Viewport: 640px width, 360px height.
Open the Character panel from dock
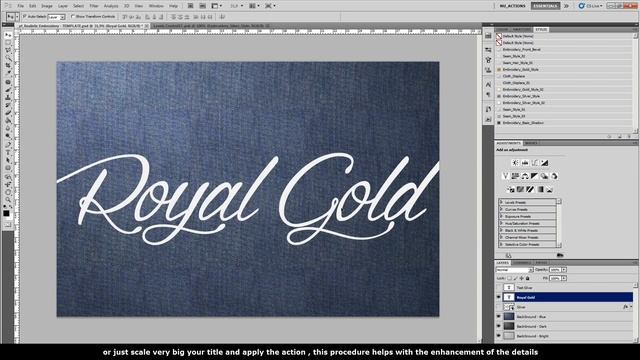[488, 85]
